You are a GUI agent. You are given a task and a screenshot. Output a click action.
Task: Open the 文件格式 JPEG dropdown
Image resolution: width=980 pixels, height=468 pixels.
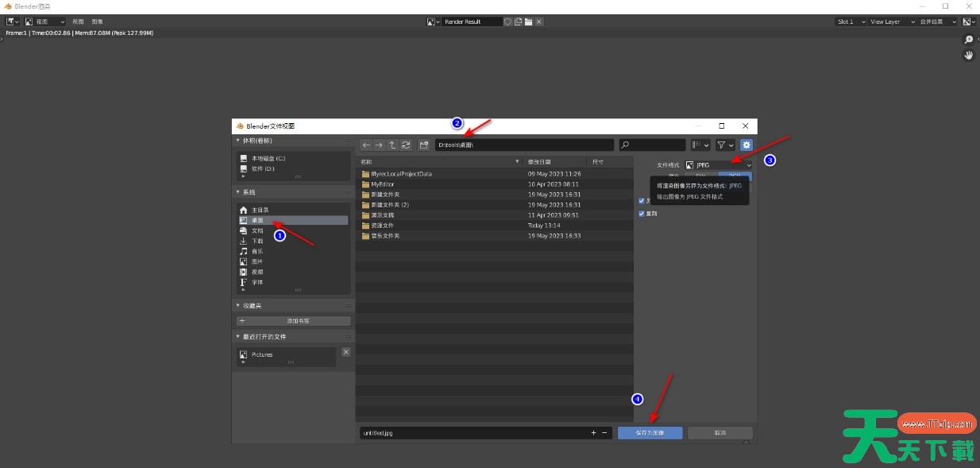tap(718, 164)
